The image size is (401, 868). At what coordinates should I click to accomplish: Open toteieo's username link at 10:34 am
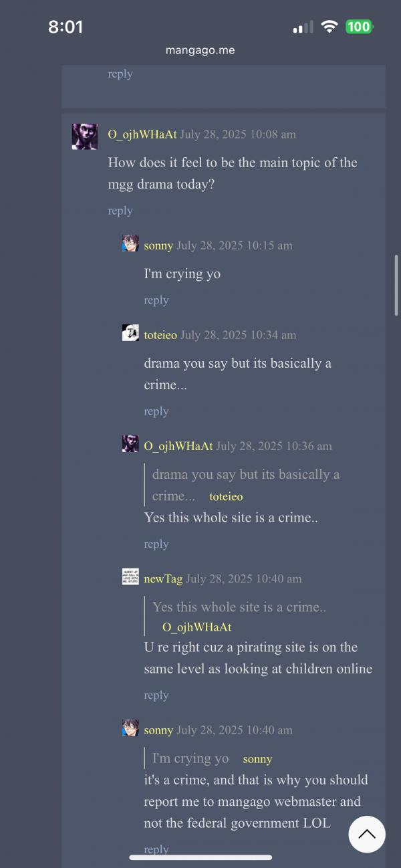[160, 335]
